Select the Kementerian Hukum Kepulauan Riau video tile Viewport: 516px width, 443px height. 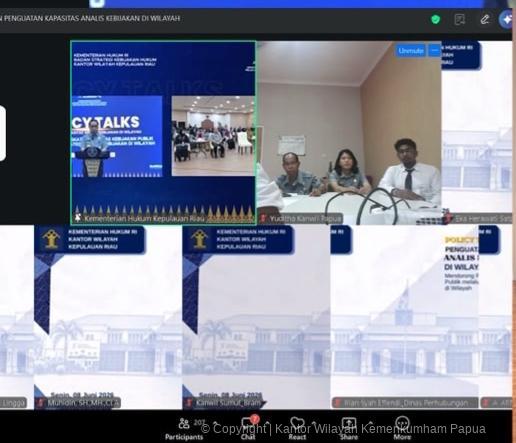[163, 133]
